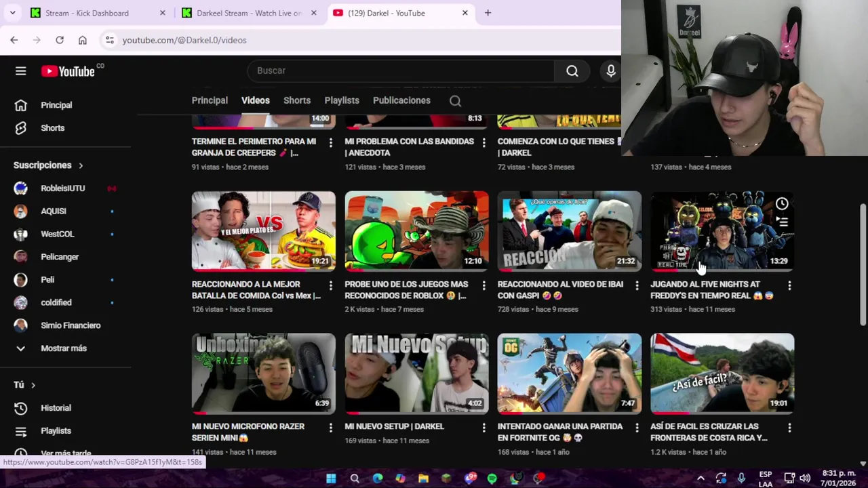The height and width of the screenshot is (488, 868).
Task: Play the Costa Rica border thumbnail
Action: click(x=722, y=373)
